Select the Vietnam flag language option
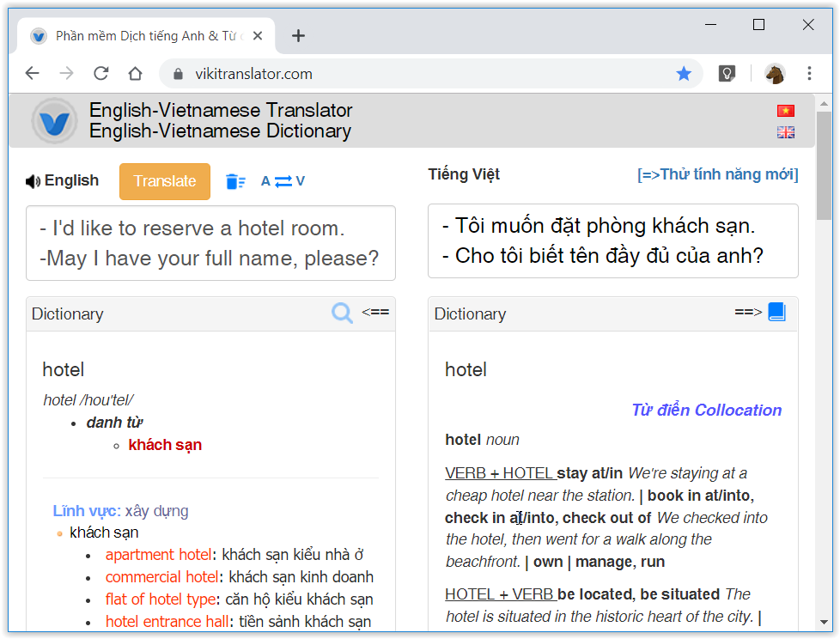The width and height of the screenshot is (840, 639). (785, 110)
